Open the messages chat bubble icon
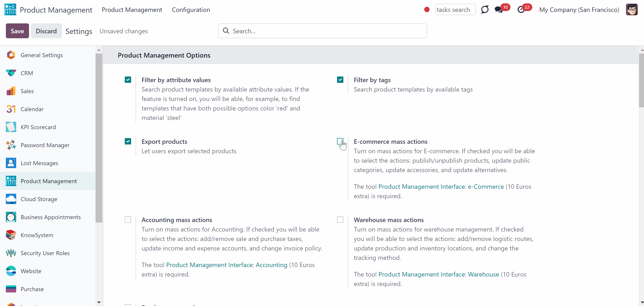The image size is (644, 306). tap(499, 10)
